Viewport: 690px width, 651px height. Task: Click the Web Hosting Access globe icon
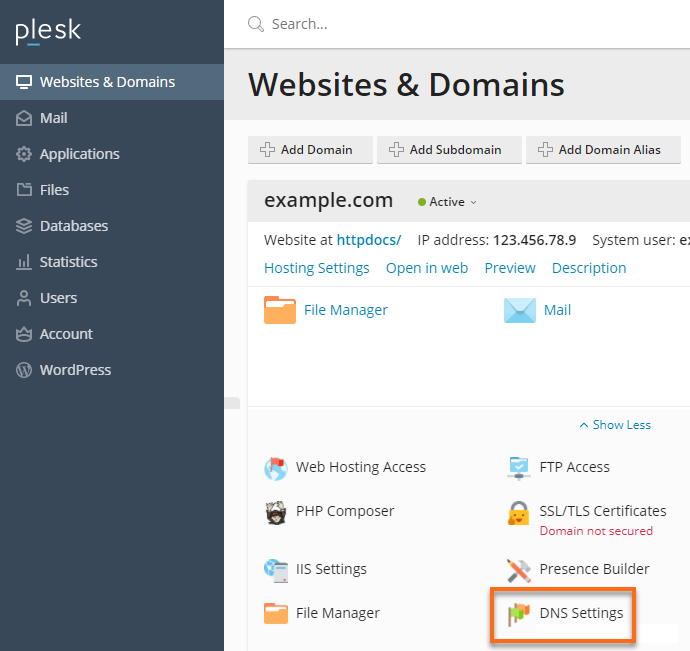[276, 468]
